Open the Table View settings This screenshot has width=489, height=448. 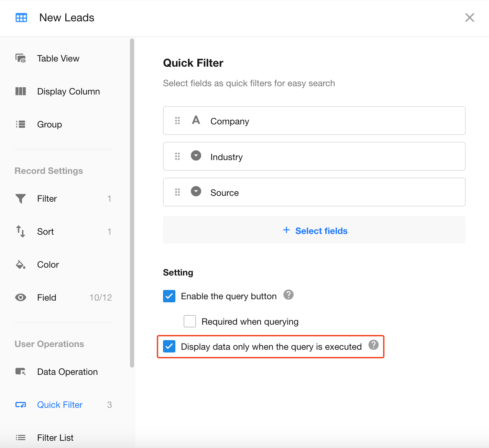[x=58, y=59]
